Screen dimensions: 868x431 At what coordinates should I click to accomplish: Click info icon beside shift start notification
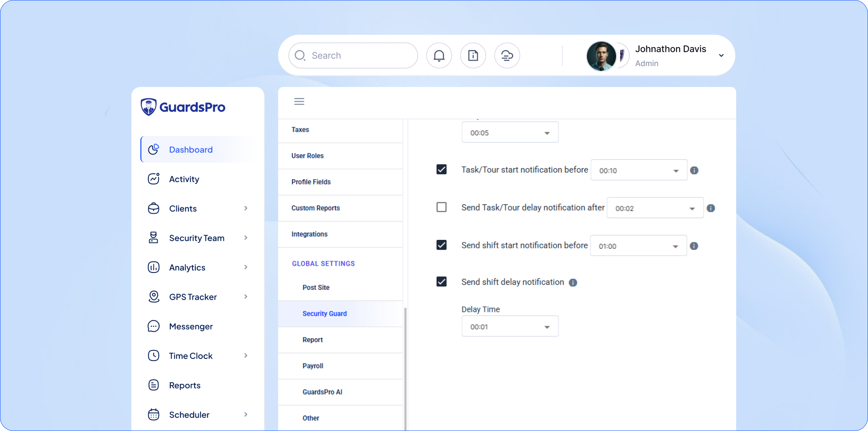pos(694,246)
